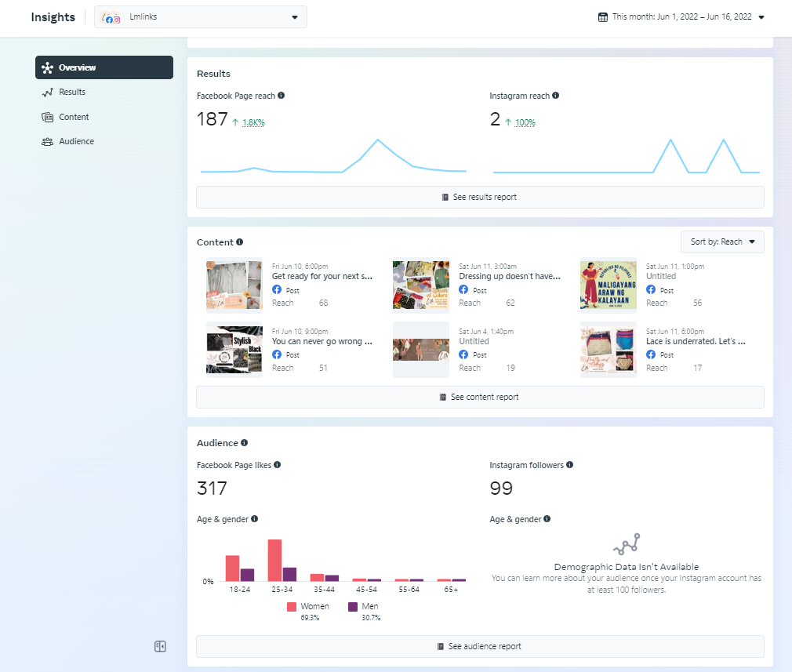Click Facebook icon on 'Dressing up doesn't have' post

(463, 289)
